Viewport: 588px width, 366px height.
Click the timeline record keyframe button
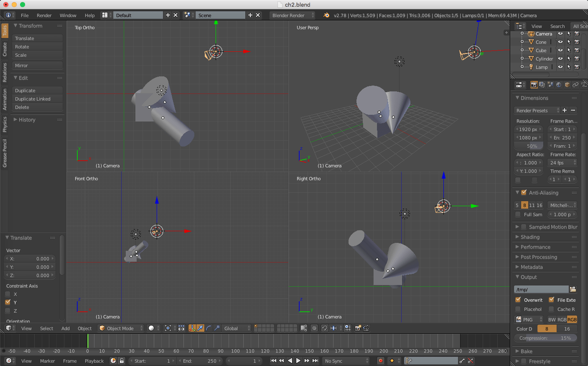click(x=380, y=360)
